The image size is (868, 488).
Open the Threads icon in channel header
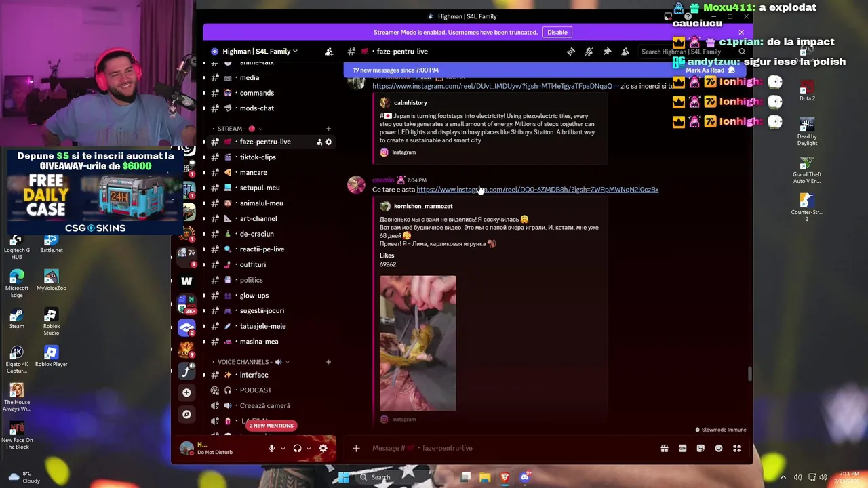pos(571,52)
